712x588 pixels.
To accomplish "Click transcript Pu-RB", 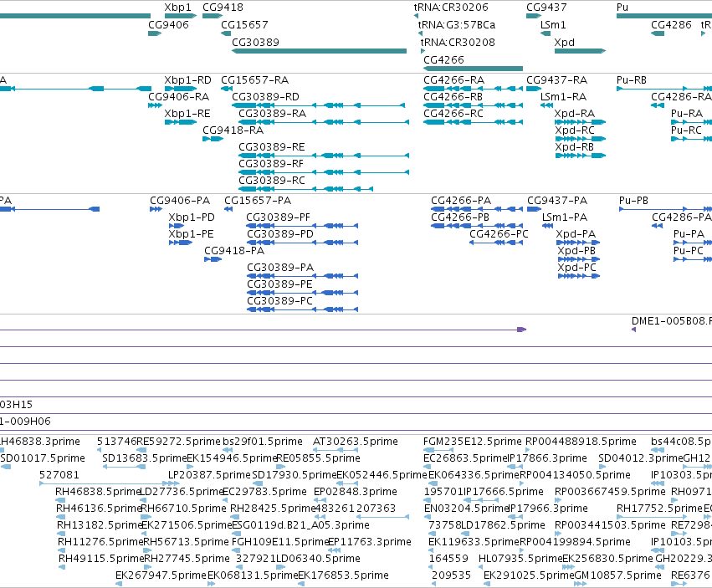I will pos(632,80).
